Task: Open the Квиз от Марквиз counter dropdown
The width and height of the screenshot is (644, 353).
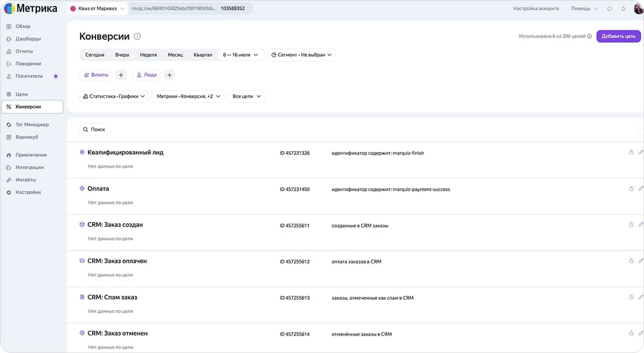Action: (x=97, y=8)
